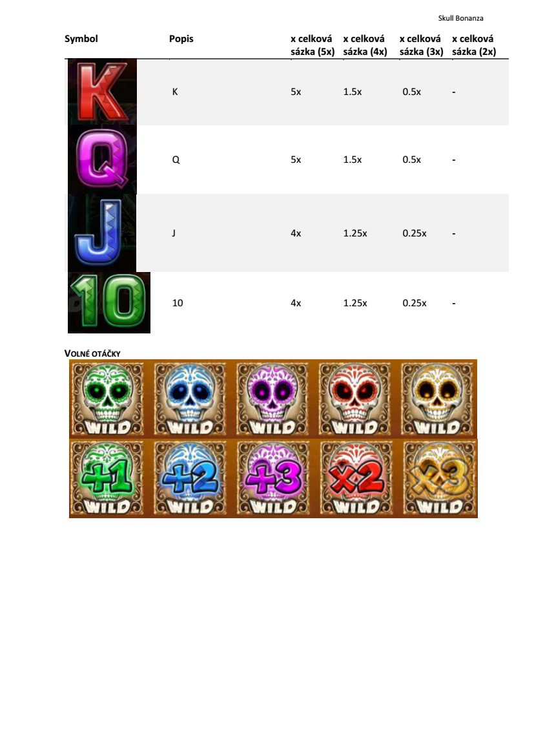
Task: Click the Symbol column header
Action: pyautogui.click(x=81, y=39)
